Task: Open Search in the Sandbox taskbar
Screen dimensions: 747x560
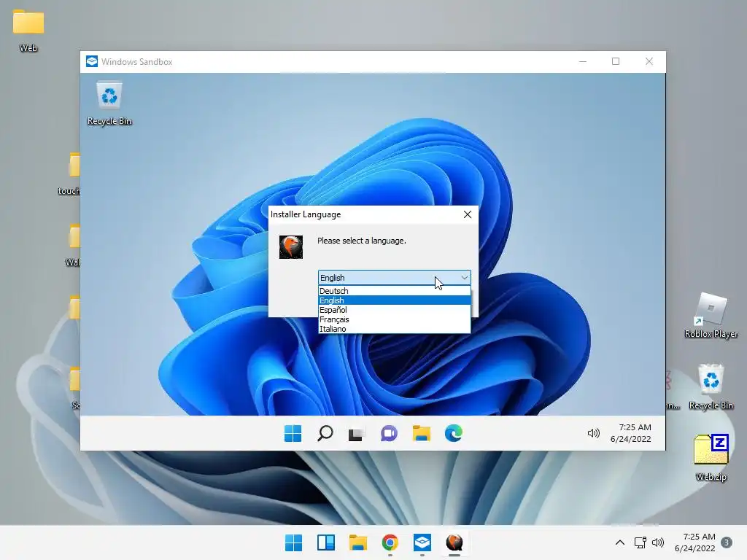Action: click(325, 433)
